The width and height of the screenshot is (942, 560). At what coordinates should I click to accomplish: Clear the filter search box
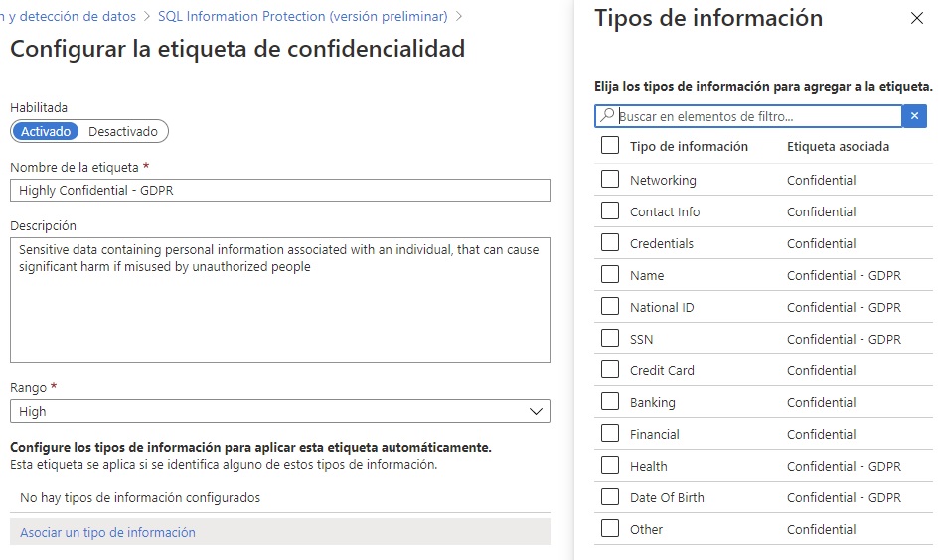pos(914,116)
